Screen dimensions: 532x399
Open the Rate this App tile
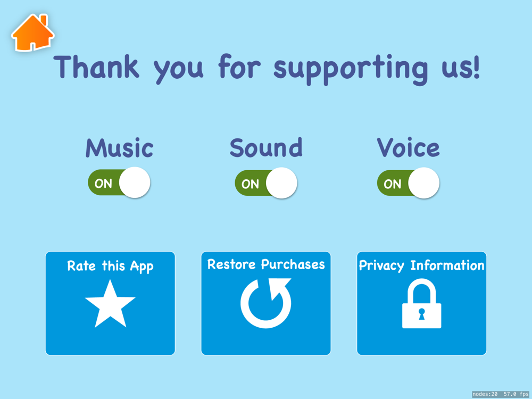110,303
